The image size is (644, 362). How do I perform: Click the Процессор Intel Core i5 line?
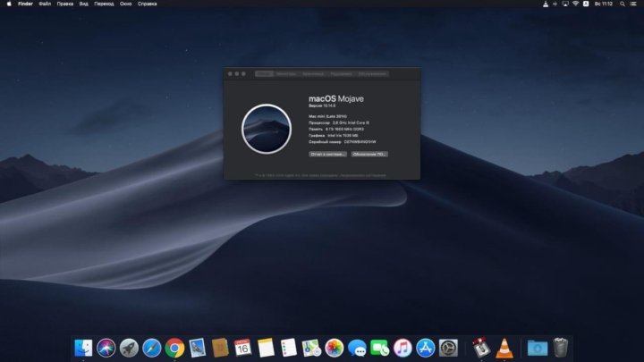pyautogui.click(x=339, y=122)
